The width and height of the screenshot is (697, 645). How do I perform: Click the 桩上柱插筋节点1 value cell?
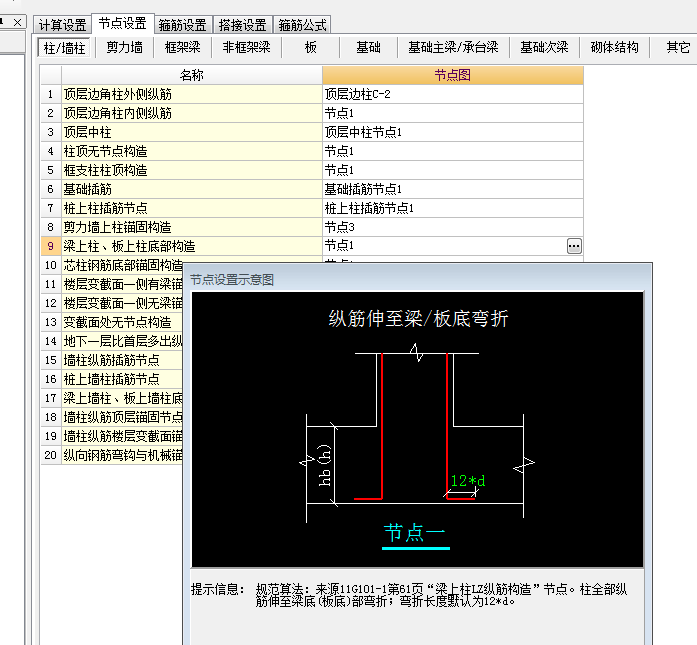tap(453, 208)
